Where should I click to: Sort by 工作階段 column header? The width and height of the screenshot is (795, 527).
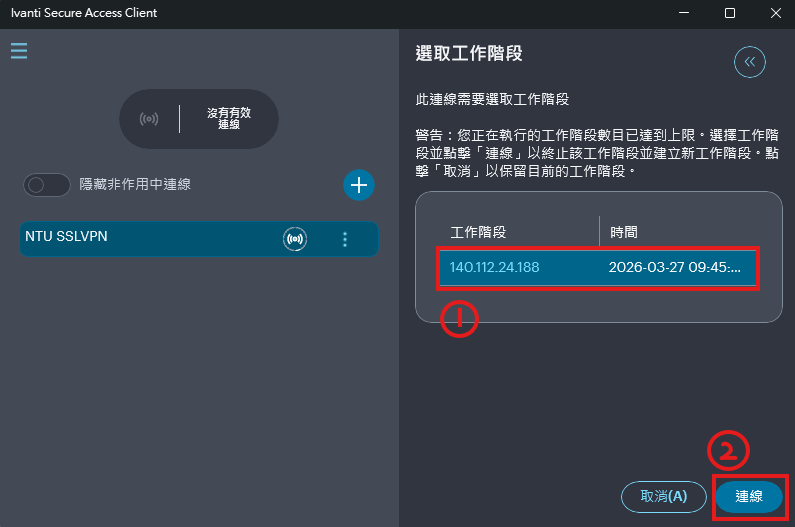(x=478, y=232)
